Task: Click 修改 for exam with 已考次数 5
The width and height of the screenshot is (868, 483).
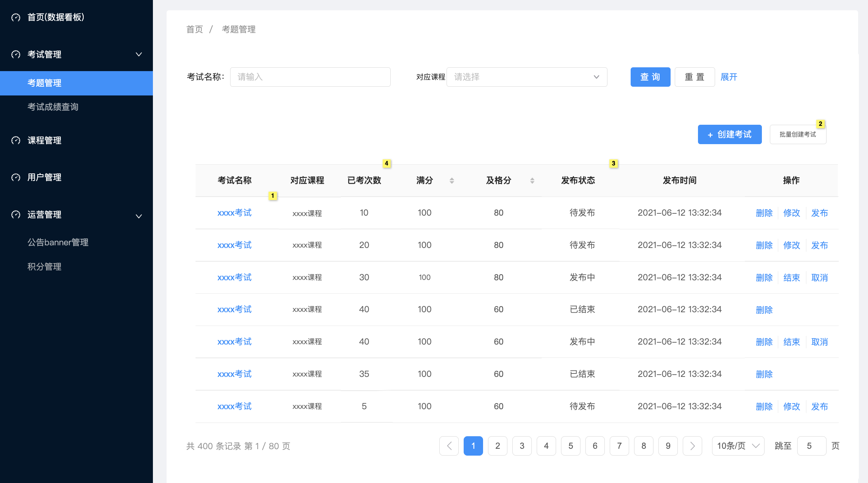Action: click(x=792, y=407)
